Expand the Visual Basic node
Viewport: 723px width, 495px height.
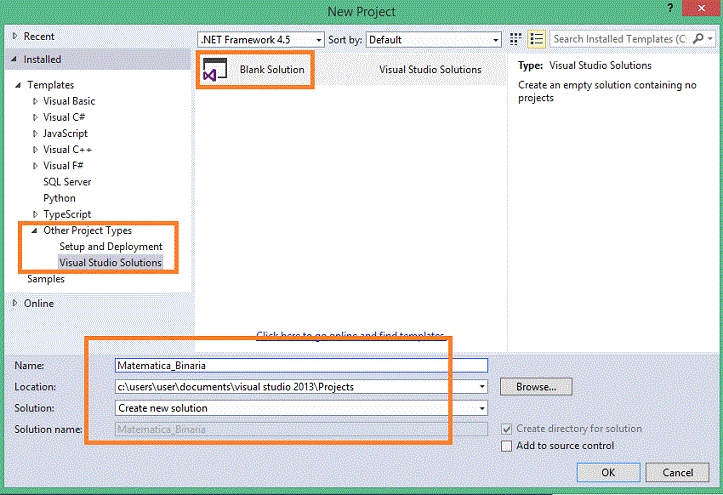click(x=35, y=101)
